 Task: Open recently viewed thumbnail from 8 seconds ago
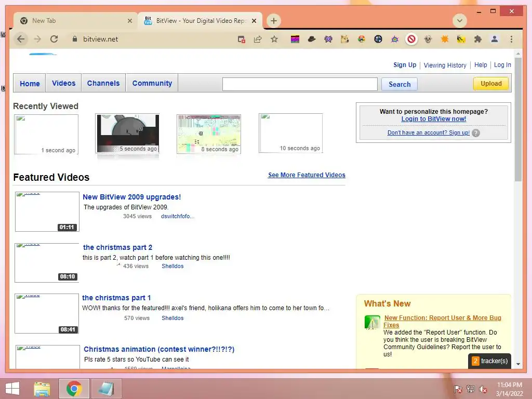(x=209, y=134)
